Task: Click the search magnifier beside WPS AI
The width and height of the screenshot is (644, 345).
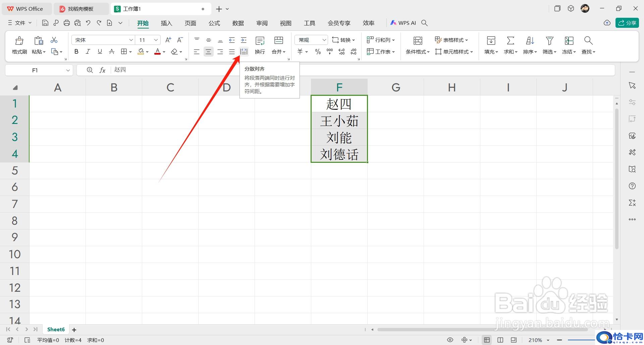Action: tap(424, 23)
